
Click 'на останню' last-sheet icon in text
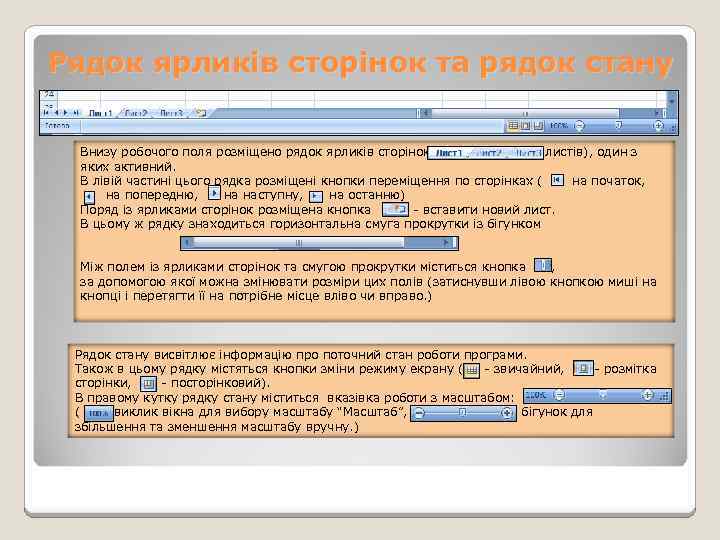tap(316, 197)
